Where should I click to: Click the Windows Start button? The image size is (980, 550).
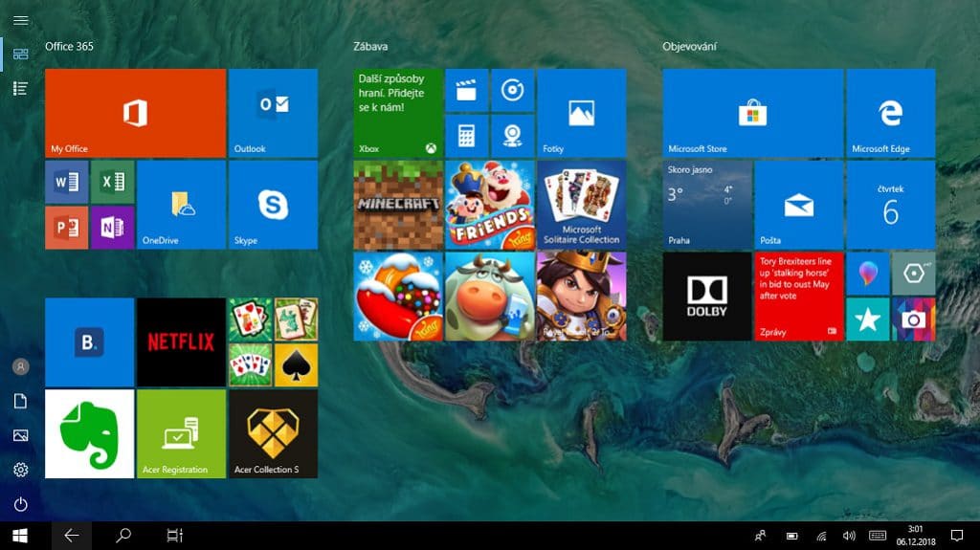20,536
